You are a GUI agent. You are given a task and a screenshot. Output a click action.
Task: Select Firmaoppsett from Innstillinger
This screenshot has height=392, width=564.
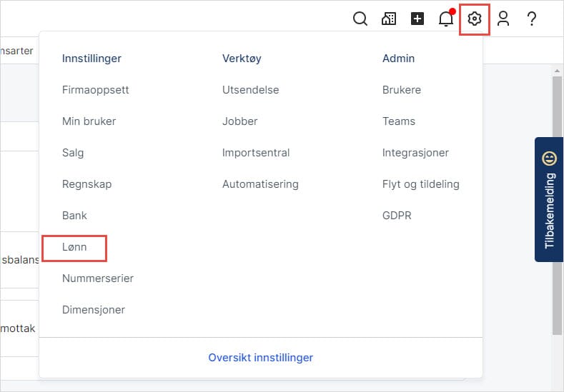pos(95,90)
